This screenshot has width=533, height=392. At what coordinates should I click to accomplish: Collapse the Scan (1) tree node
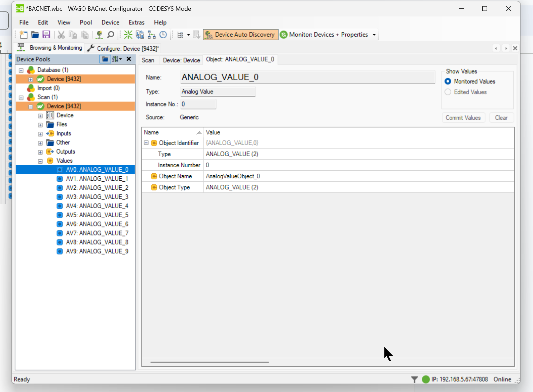tap(21, 98)
